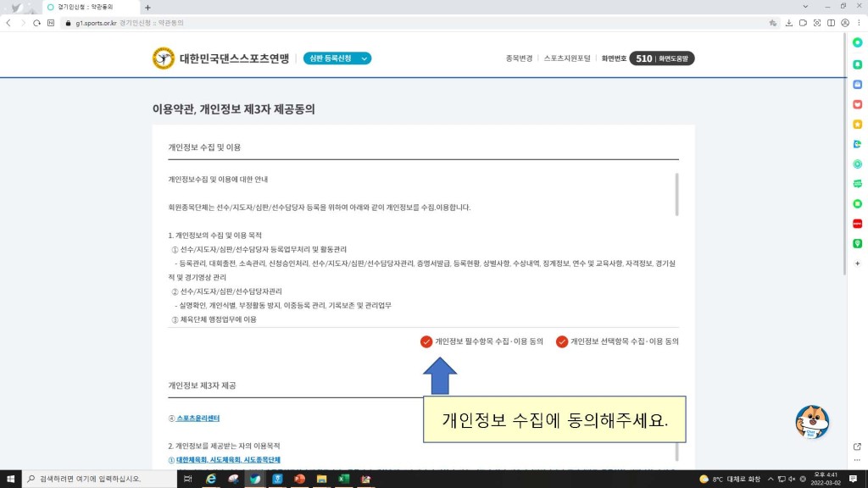Click the Windows Start button
Image resolution: width=868 pixels, height=488 pixels.
(10, 479)
